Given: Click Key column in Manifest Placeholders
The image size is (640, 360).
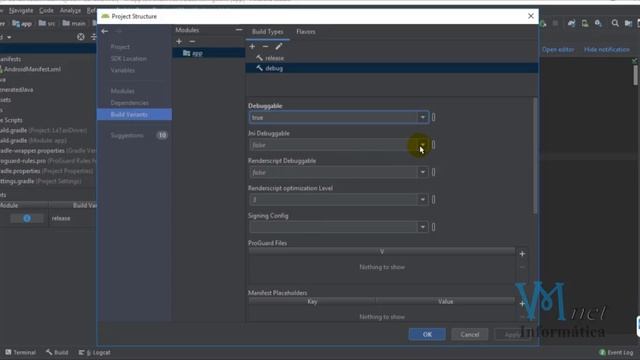Looking at the screenshot, I should click(312, 301).
